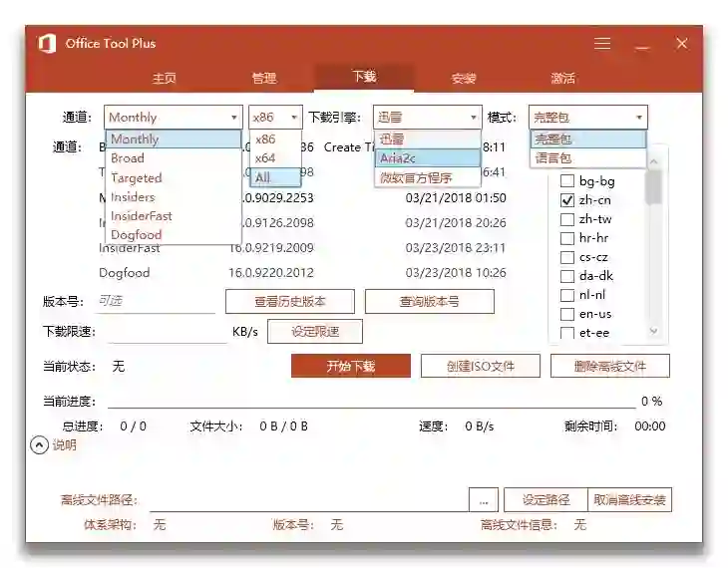Click 查询版本号 button
The width and height of the screenshot is (728, 568).
click(x=430, y=302)
